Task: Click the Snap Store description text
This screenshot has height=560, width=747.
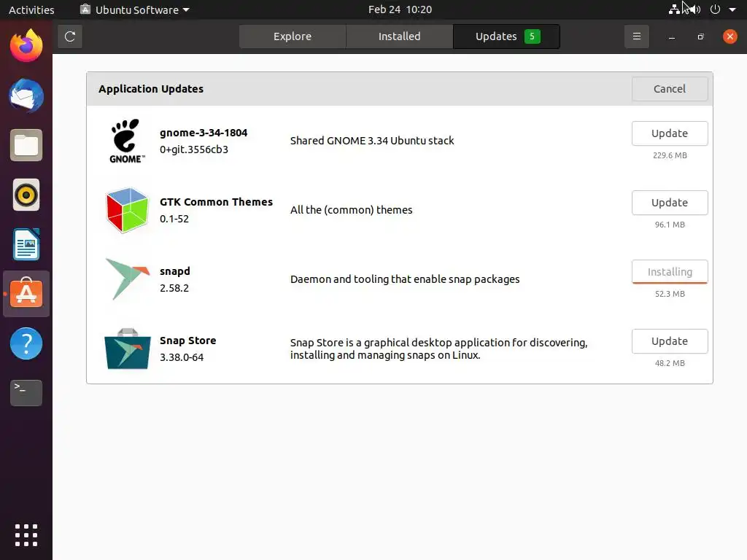Action: pos(438,349)
